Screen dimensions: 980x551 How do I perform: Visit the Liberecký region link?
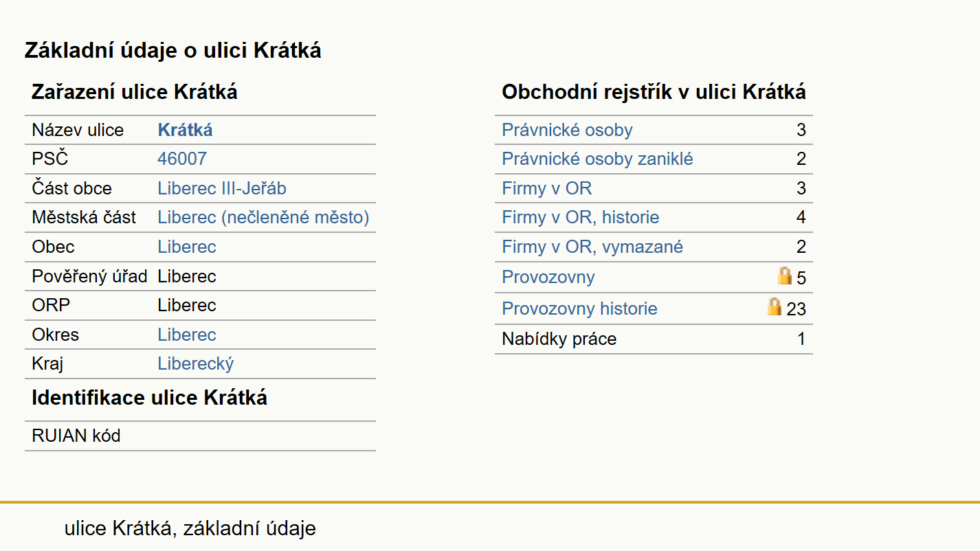[196, 363]
